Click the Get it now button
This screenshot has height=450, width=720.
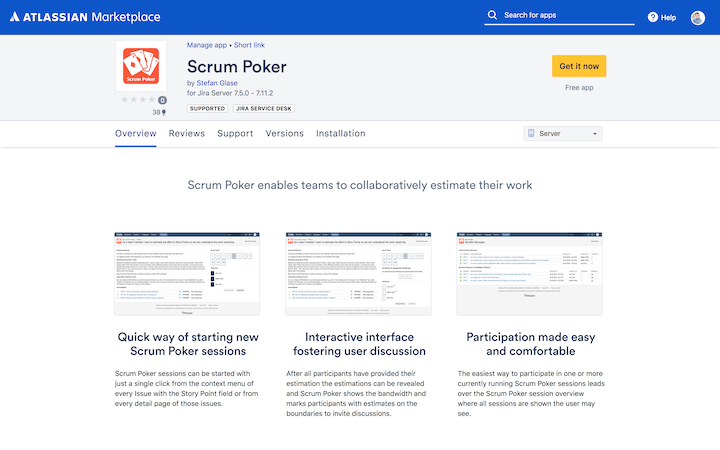click(579, 66)
